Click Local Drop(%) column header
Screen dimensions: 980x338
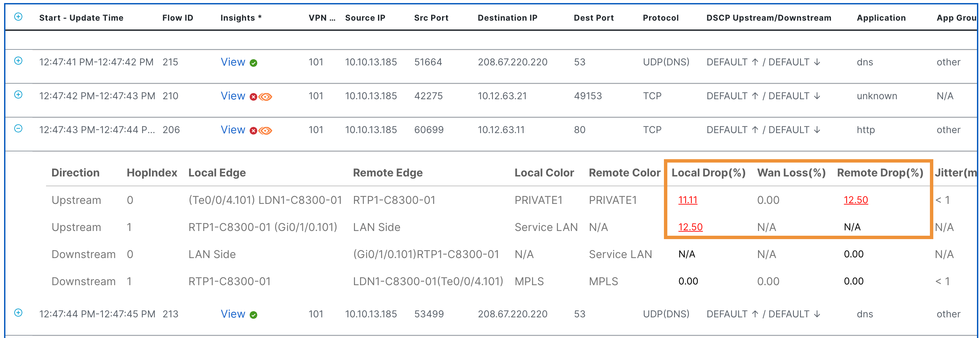coord(709,173)
